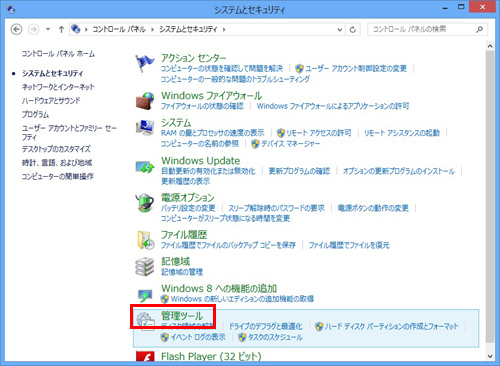Open 時計、言語、および地域 category
This screenshot has width=500, height=366.
[57, 163]
